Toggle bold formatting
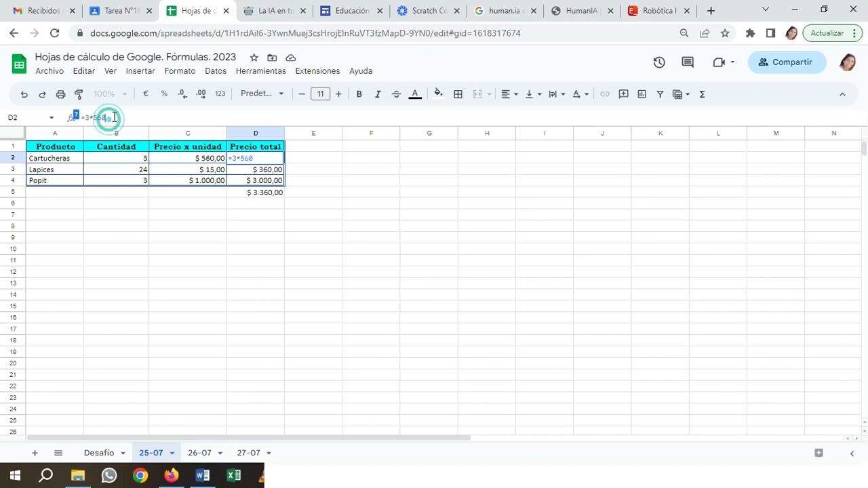The height and width of the screenshot is (488, 868). [359, 94]
